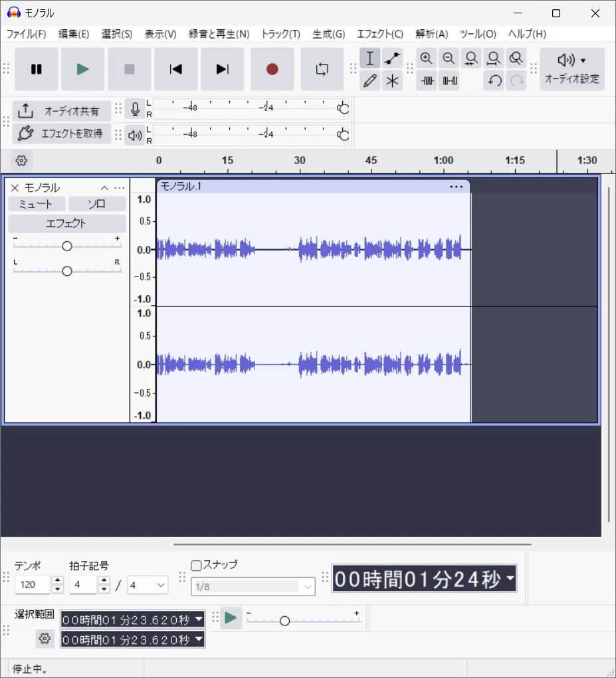This screenshot has height=678, width=616.
Task: Toggle the Loop playback button
Action: click(322, 69)
